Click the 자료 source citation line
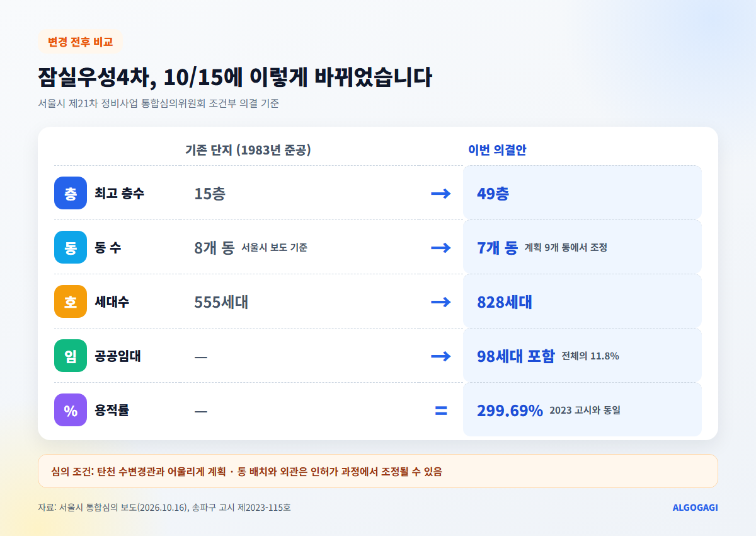756x536 pixels. click(164, 508)
